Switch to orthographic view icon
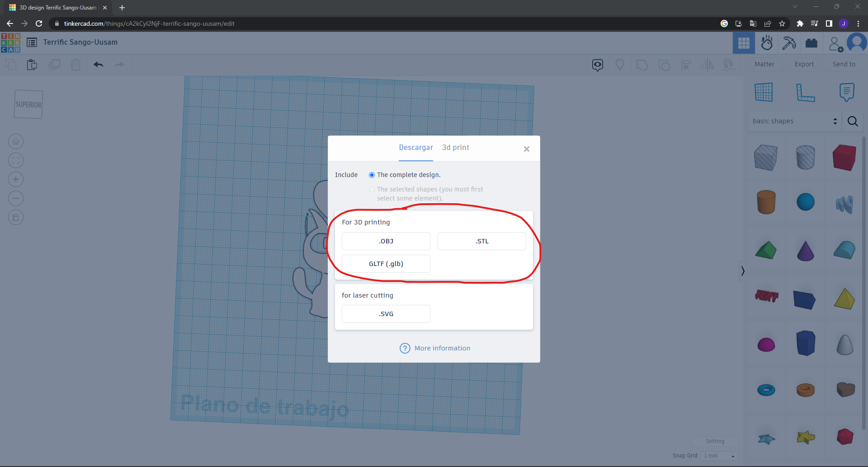This screenshot has width=868, height=467. click(x=16, y=217)
